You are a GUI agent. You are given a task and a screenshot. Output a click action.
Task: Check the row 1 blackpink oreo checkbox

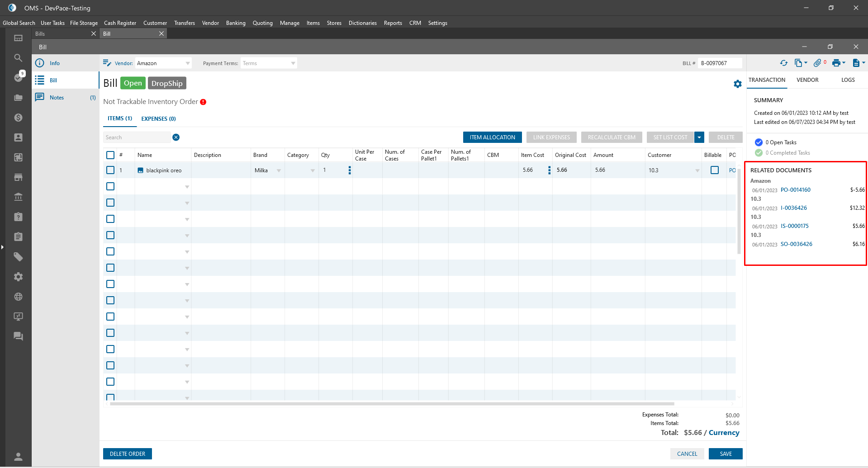point(110,170)
